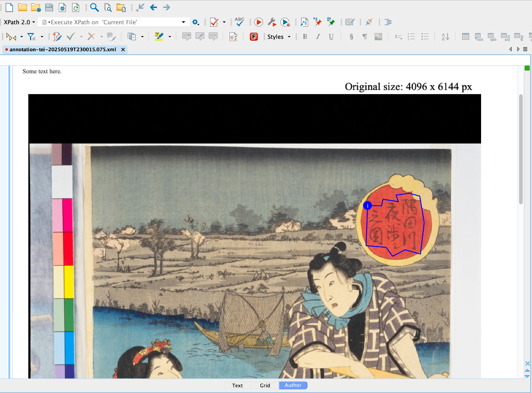
Task: Insert a numbered list
Action: 411,36
